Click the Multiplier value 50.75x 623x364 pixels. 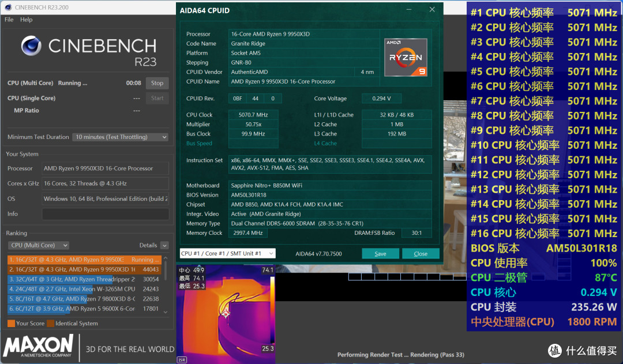click(x=253, y=125)
